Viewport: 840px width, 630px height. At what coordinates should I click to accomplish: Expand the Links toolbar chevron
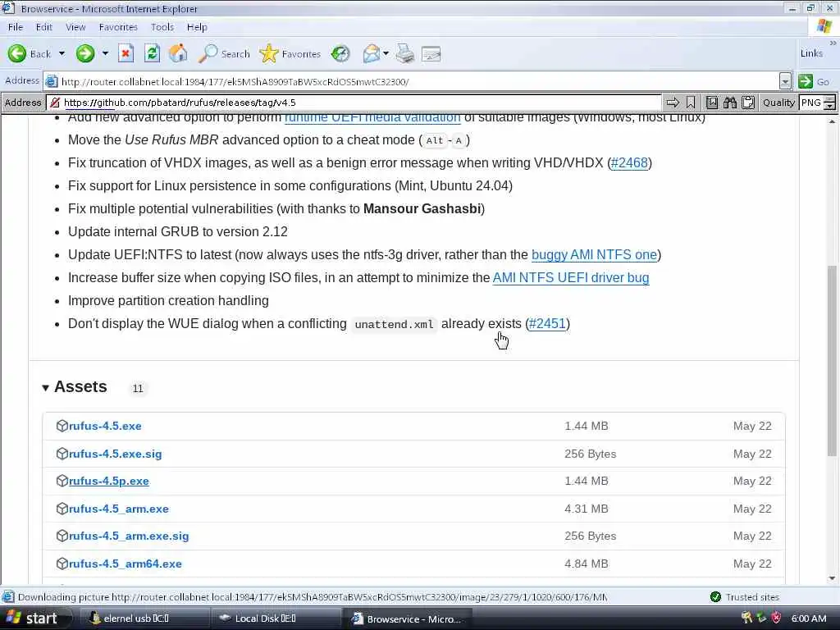coord(833,43)
